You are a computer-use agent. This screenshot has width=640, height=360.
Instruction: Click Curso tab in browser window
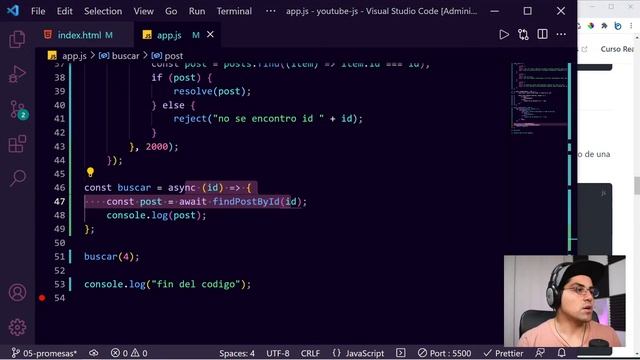point(617,49)
